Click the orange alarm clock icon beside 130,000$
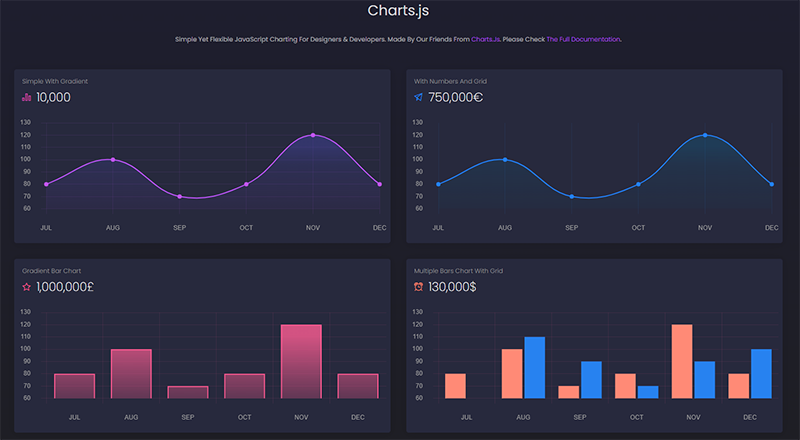800x440 pixels. click(x=418, y=287)
